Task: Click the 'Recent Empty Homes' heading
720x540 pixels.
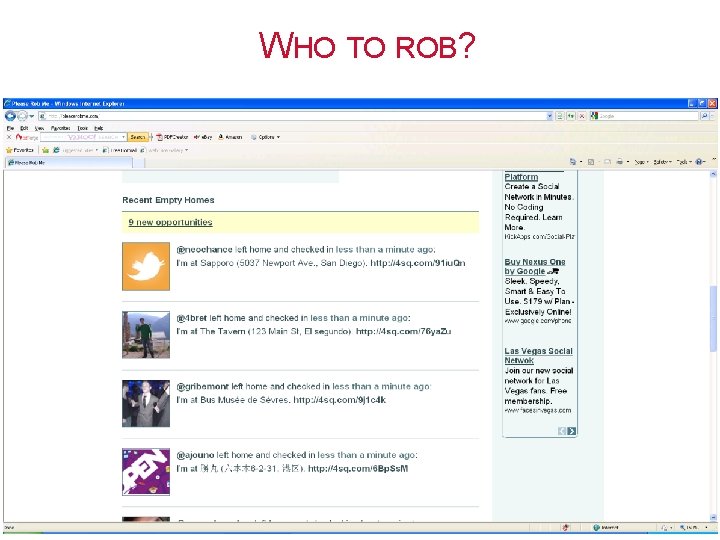Action: [x=168, y=200]
